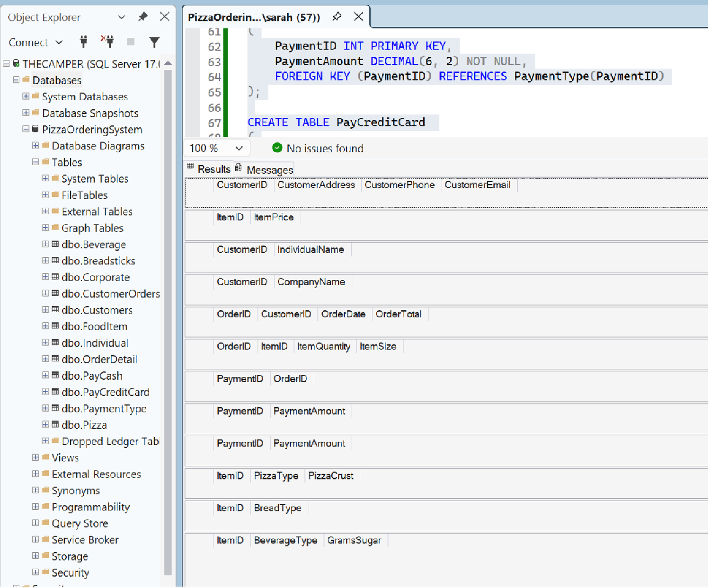Collapse the Databases node
The image size is (710, 588).
coord(16,80)
